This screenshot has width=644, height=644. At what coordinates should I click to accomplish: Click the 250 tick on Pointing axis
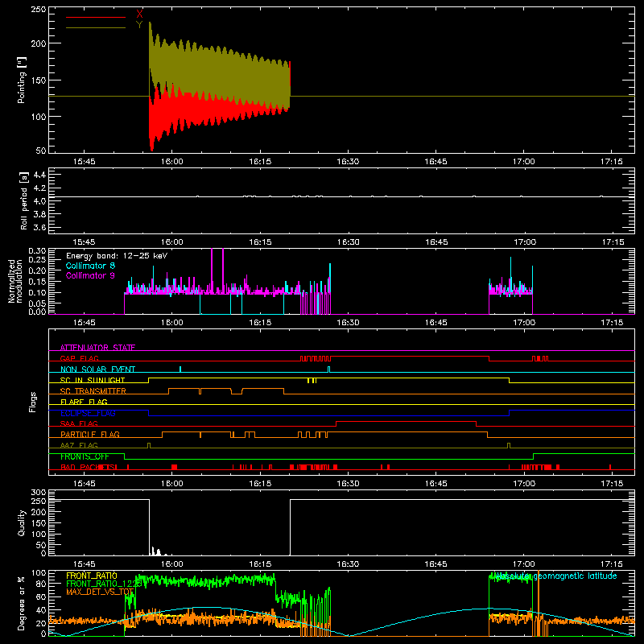point(38,10)
